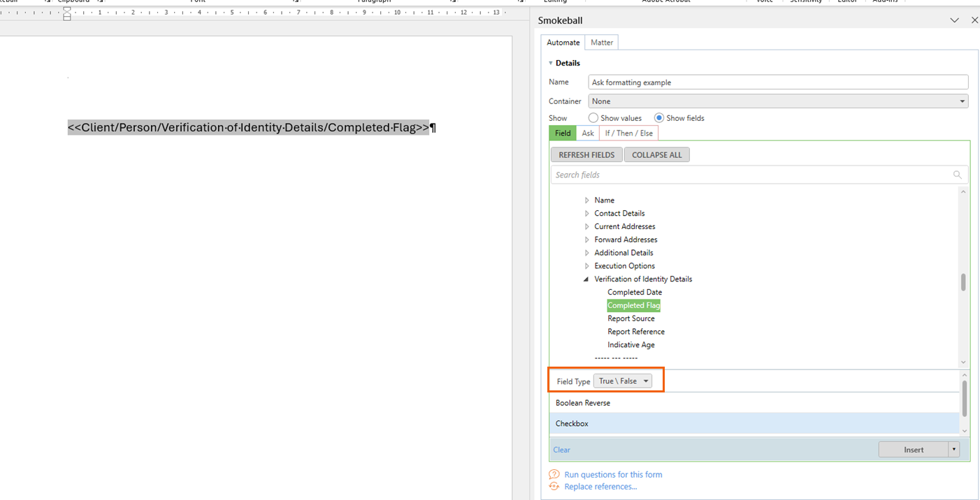Select the Show fields radio button

click(x=659, y=118)
